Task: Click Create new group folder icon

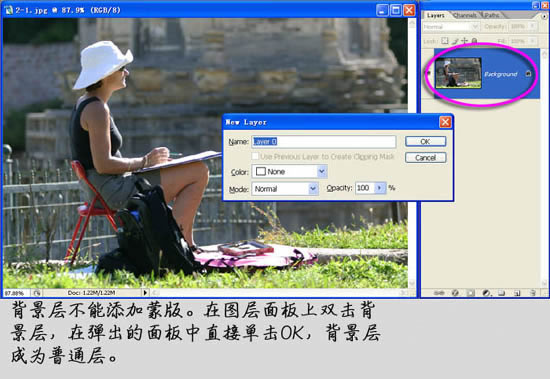Action: [502, 293]
